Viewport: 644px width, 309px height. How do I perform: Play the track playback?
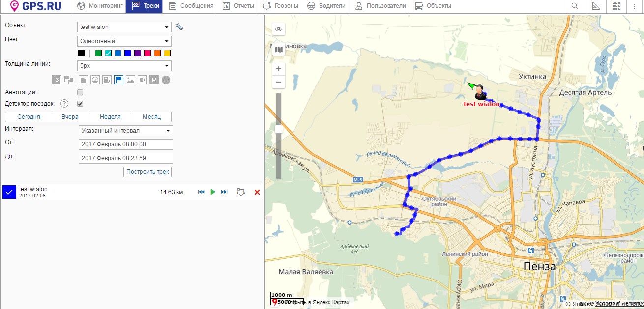tap(213, 192)
